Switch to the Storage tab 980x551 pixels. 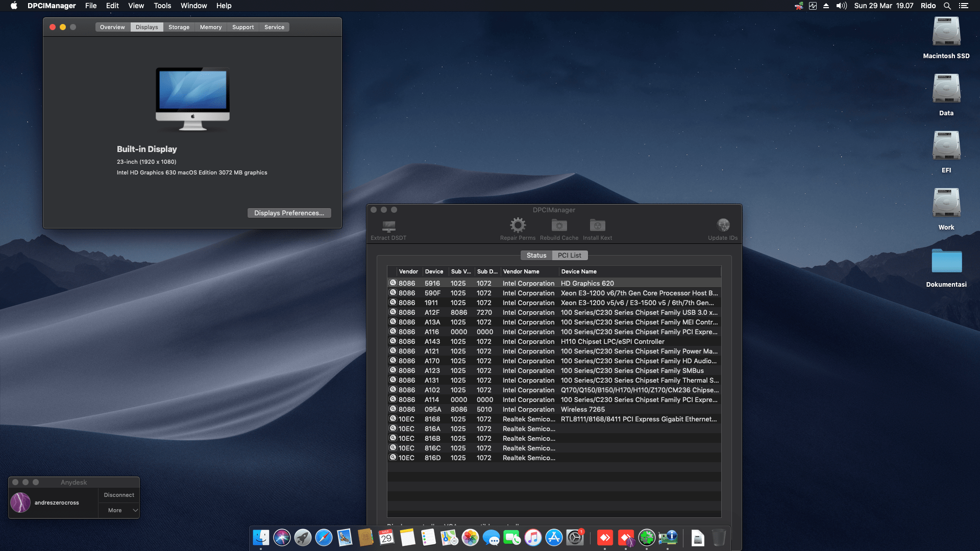(x=179, y=27)
